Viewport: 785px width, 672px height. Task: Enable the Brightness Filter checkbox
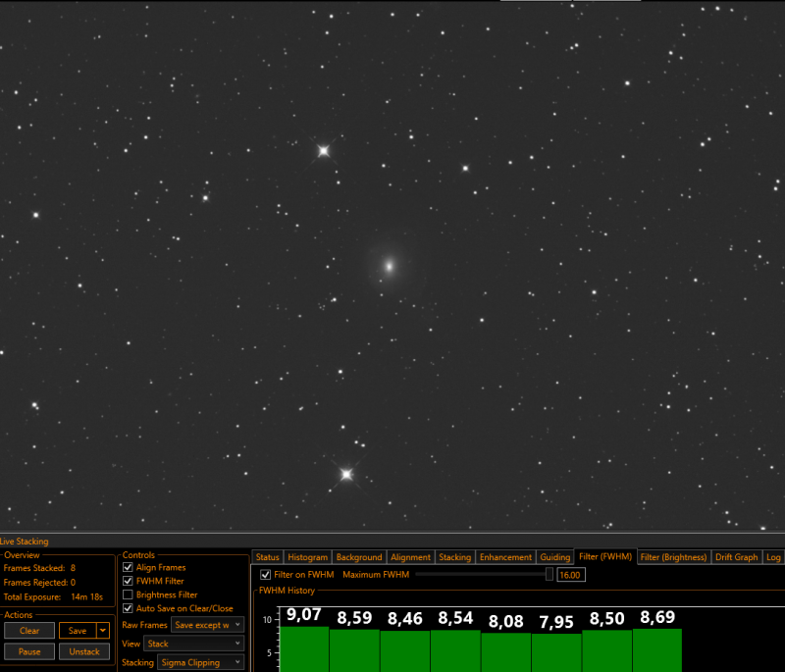pos(128,594)
